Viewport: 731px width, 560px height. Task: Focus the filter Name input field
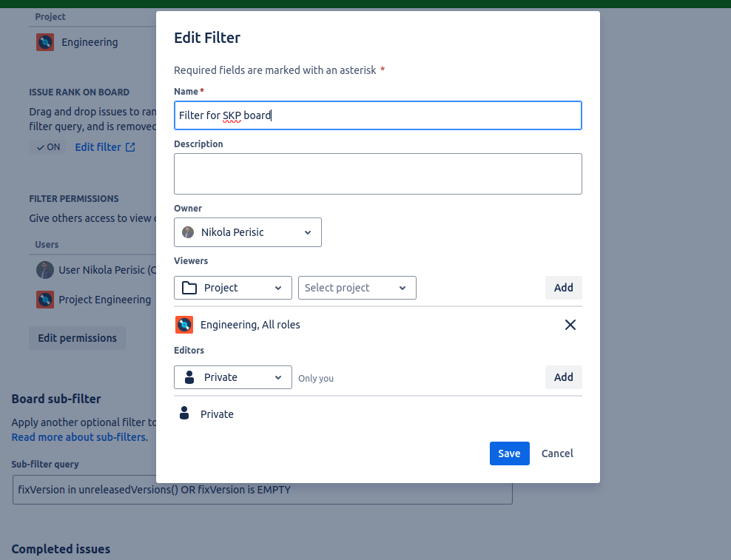(x=378, y=115)
